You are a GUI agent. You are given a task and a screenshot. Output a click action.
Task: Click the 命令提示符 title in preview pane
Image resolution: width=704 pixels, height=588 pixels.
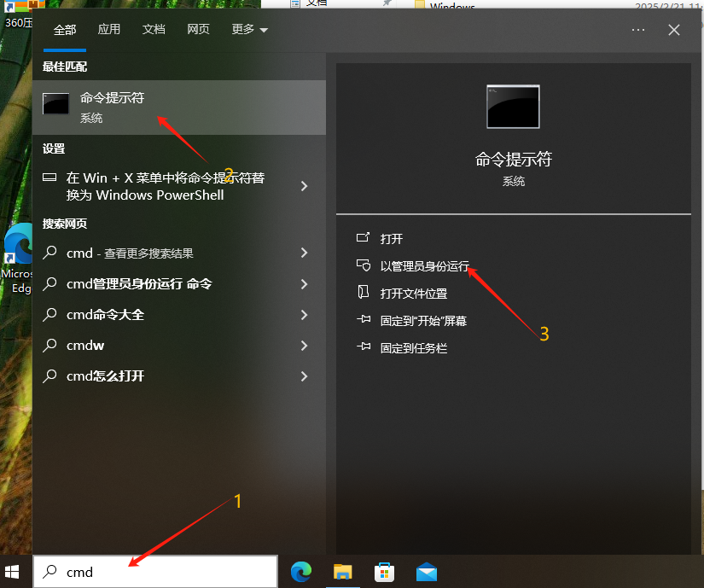click(513, 160)
